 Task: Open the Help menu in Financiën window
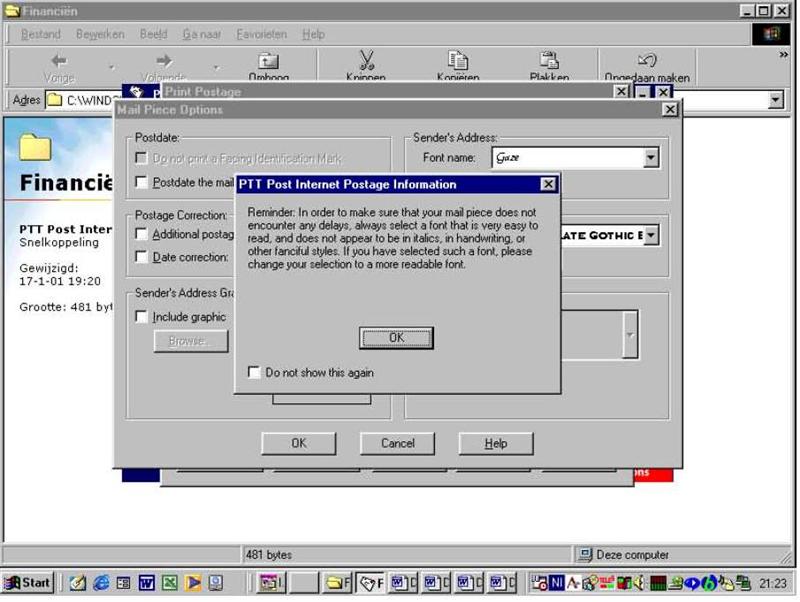tap(313, 34)
